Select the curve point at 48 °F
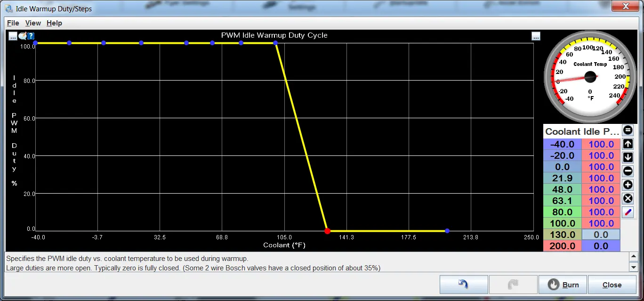The height and width of the screenshot is (301, 644). pos(186,43)
